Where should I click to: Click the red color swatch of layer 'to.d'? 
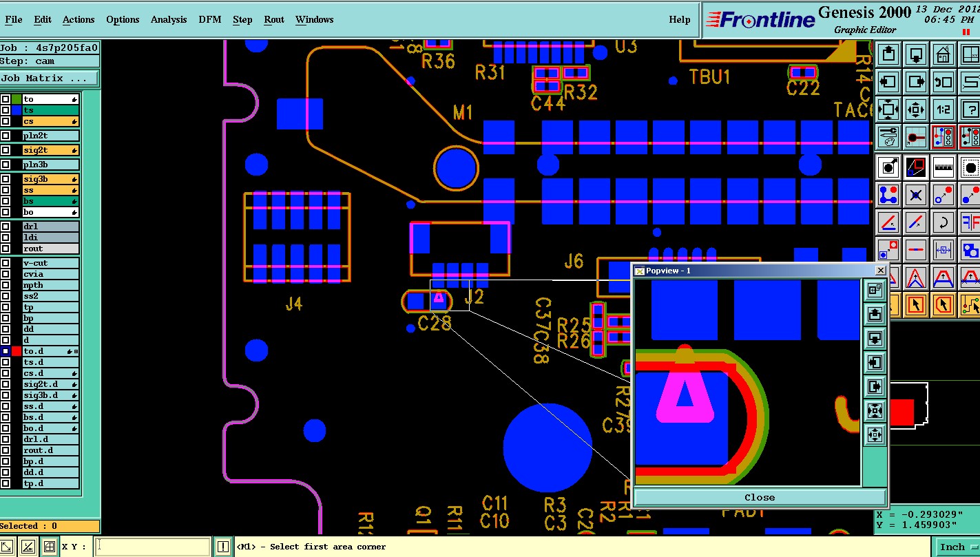tap(17, 351)
